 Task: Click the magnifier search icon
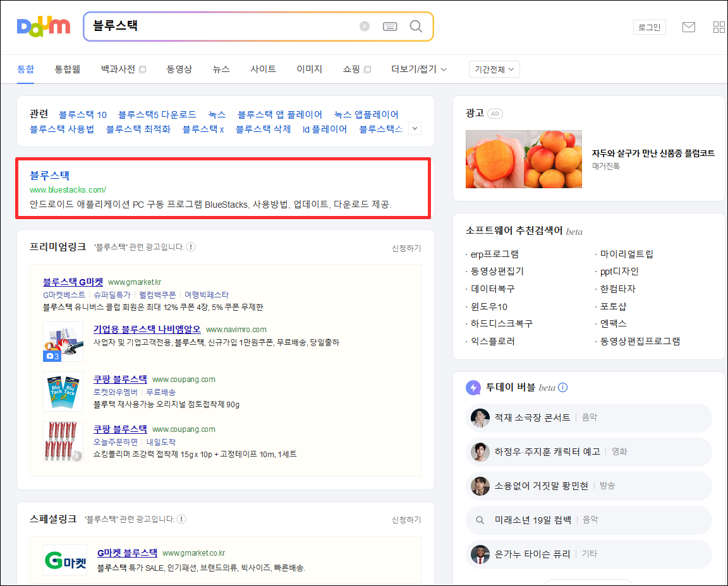tap(416, 27)
